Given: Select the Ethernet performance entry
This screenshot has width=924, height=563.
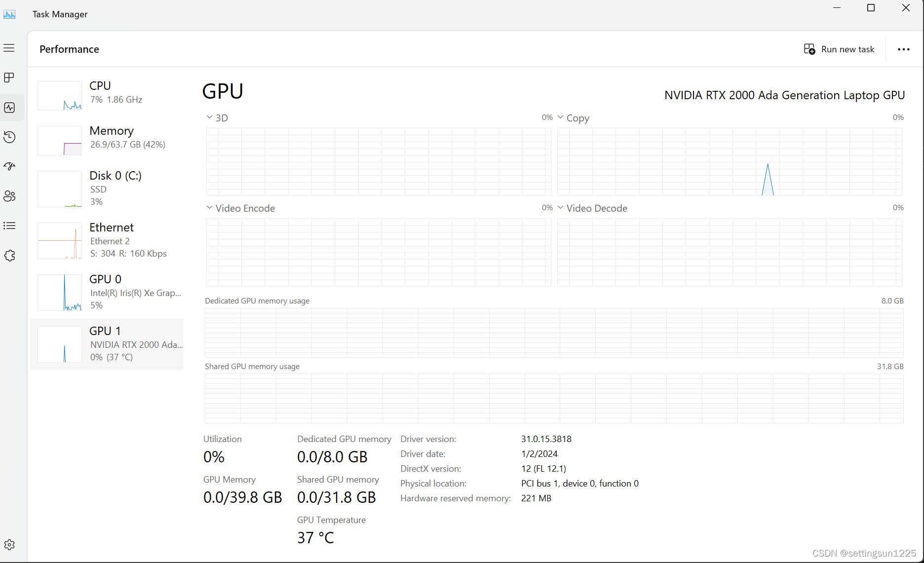Looking at the screenshot, I should 107,241.
